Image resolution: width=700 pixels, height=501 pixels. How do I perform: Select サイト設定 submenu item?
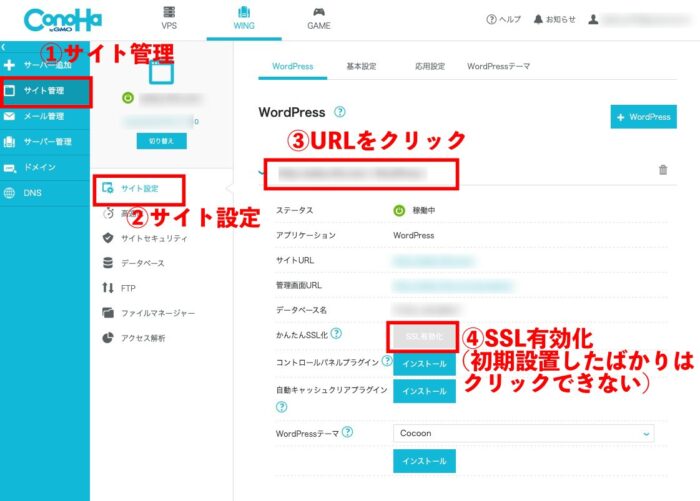pyautogui.click(x=139, y=189)
